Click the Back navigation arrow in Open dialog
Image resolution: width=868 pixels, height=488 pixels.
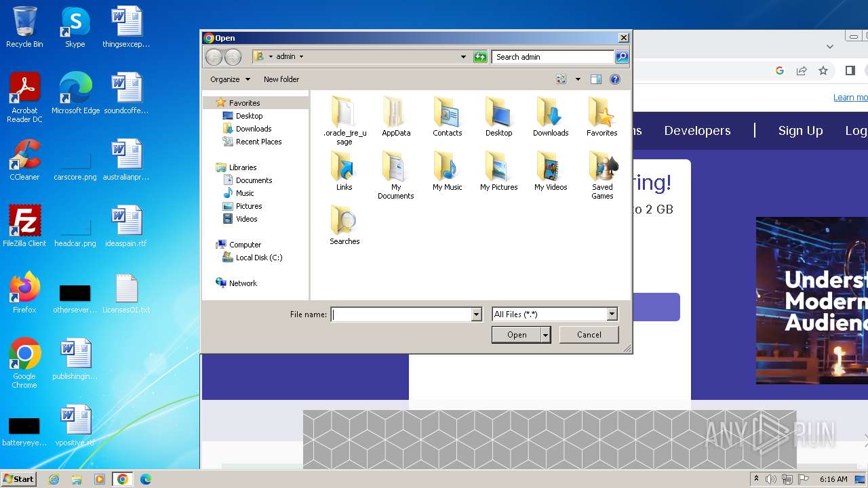pos(214,57)
